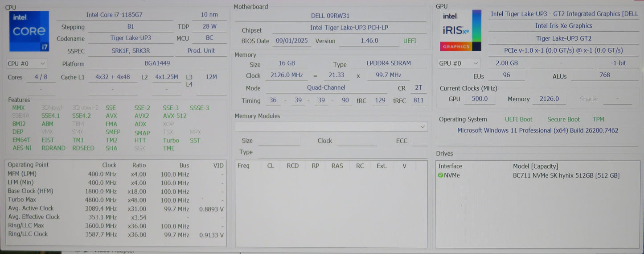Click the chipset Intel Tiger Lake-UP3 PCH-LP field
Image resolution: width=644 pixels, height=254 pixels.
tap(349, 28)
